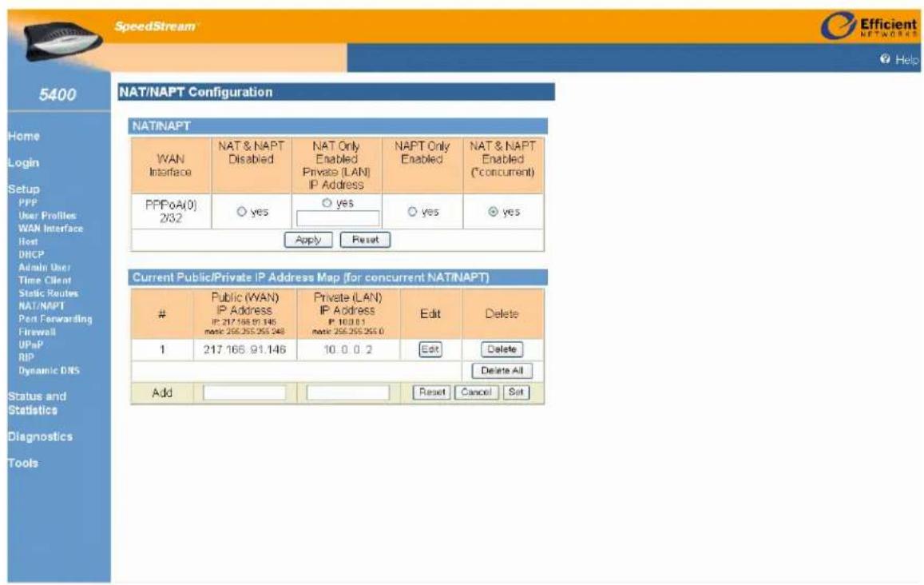Click the Cancel button
The height and width of the screenshot is (585, 924).
476,392
